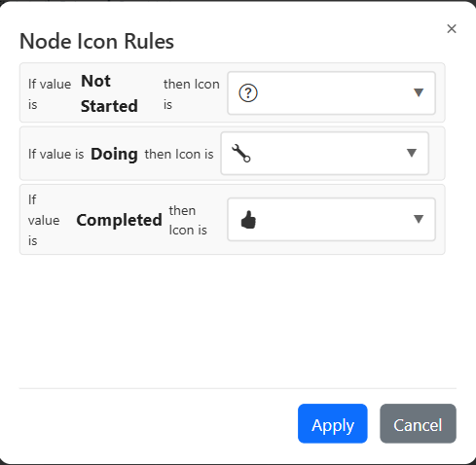This screenshot has height=465, width=476.
Task: Click "then Icon is" text in Doing rule
Action: tap(179, 154)
